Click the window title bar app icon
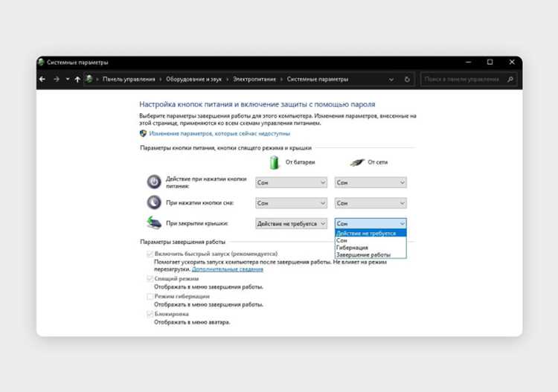558x392 pixels. coord(41,62)
